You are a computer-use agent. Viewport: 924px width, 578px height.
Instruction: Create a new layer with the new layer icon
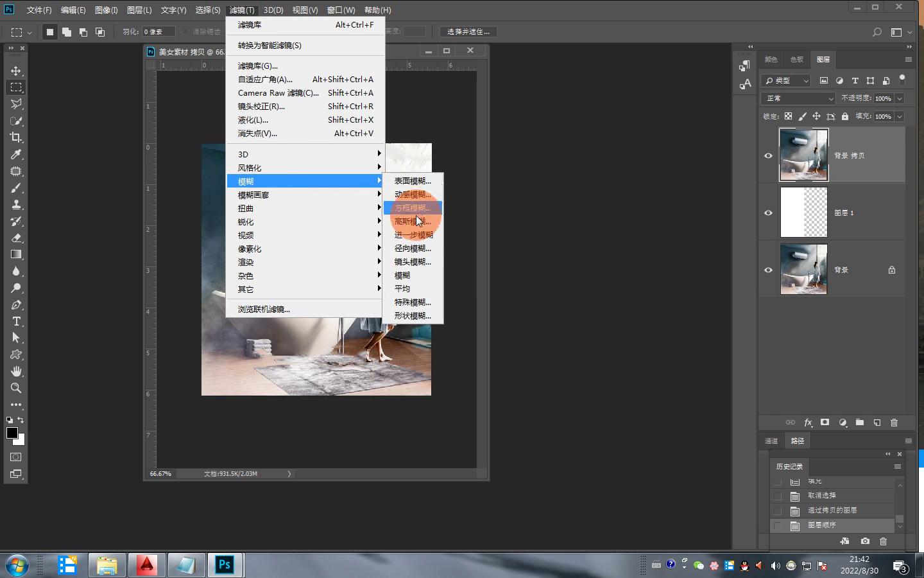(877, 423)
